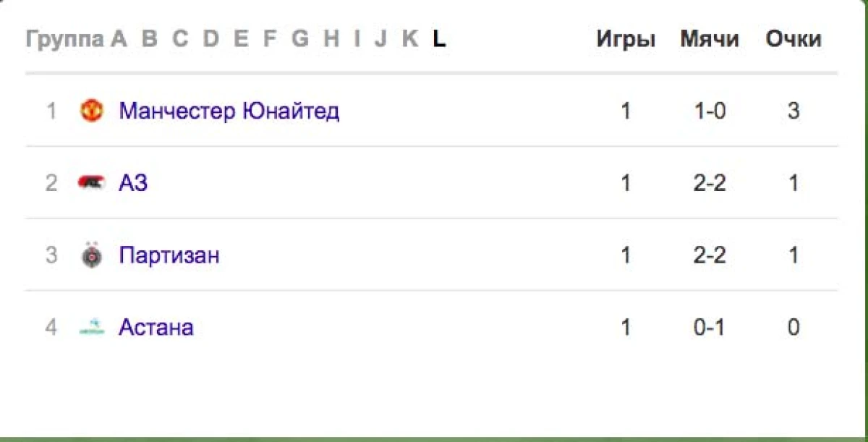
Task: Click the active group L tab
Action: tap(438, 38)
